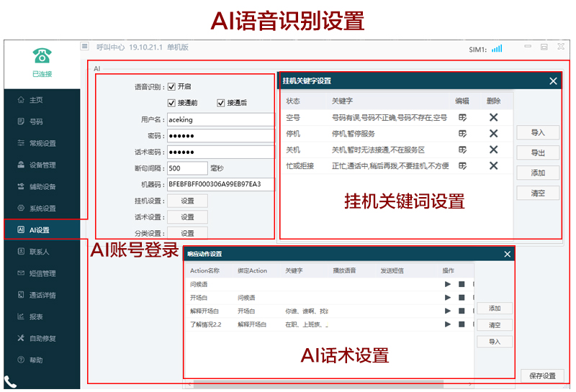Open 挂机设置 with its 设置 button

tap(187, 201)
